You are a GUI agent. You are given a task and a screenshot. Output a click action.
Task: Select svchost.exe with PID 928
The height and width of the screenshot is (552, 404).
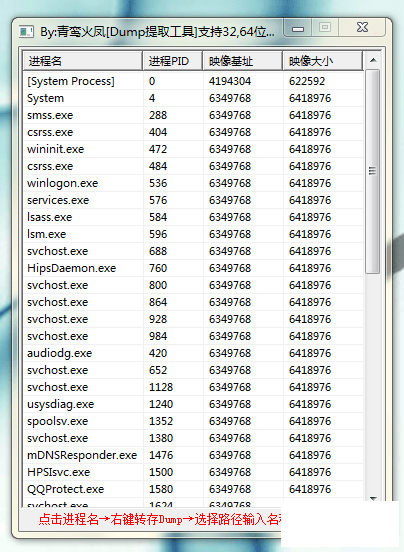[x=193, y=319]
